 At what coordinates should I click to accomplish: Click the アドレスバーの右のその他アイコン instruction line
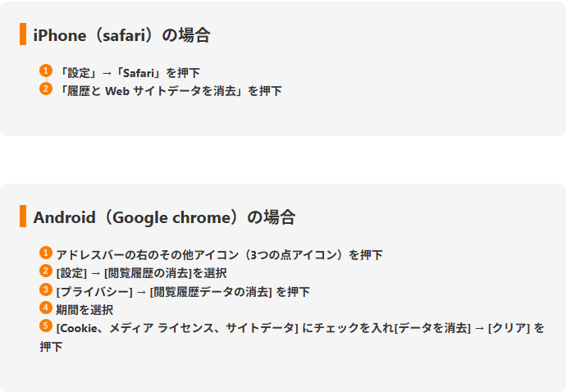pyautogui.click(x=219, y=255)
